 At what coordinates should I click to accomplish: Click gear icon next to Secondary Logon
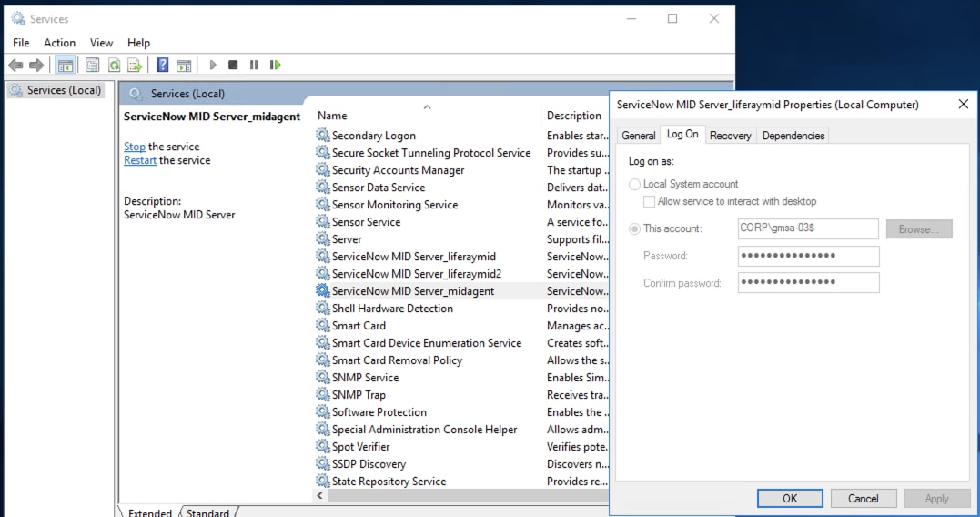[322, 135]
